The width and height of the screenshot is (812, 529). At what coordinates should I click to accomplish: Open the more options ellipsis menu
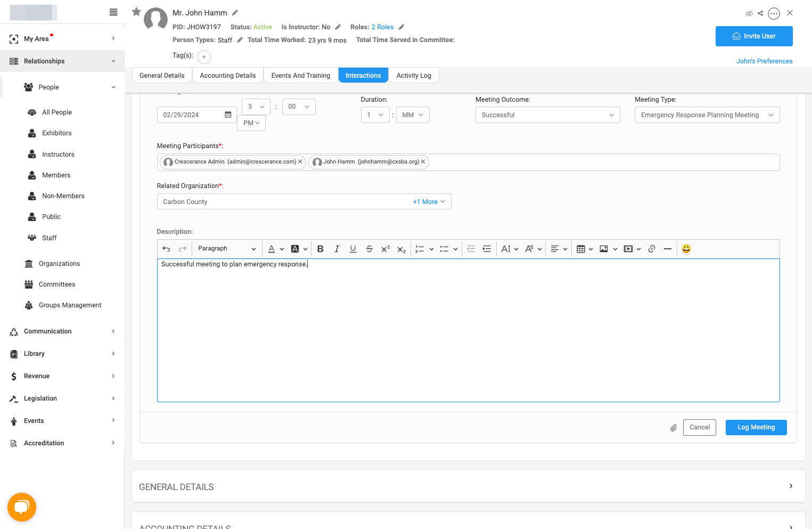(x=774, y=13)
